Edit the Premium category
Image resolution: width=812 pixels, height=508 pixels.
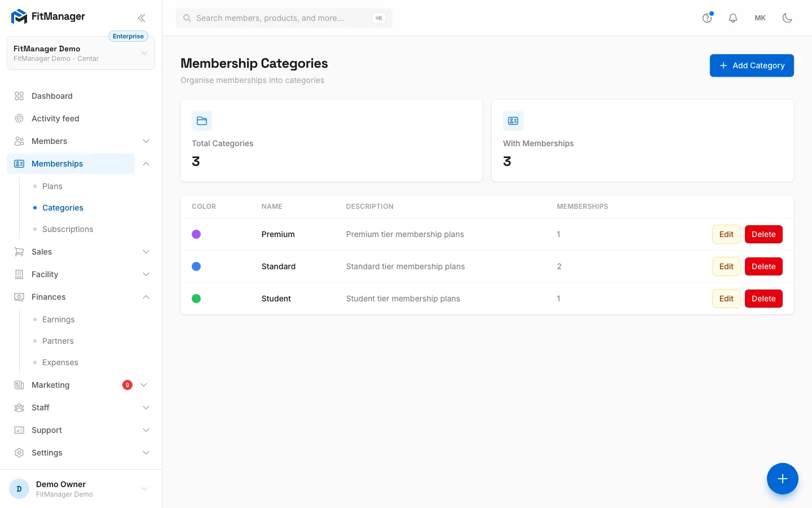tap(726, 234)
